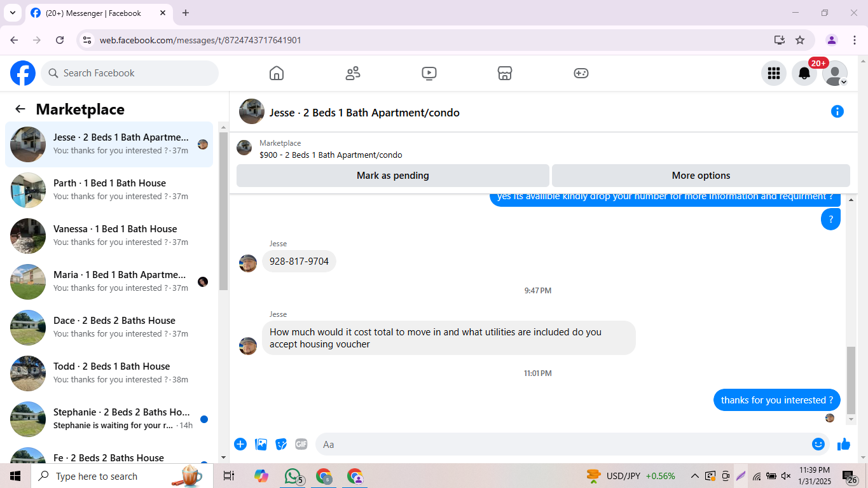Open more actions plus icon in composer

coord(240,444)
